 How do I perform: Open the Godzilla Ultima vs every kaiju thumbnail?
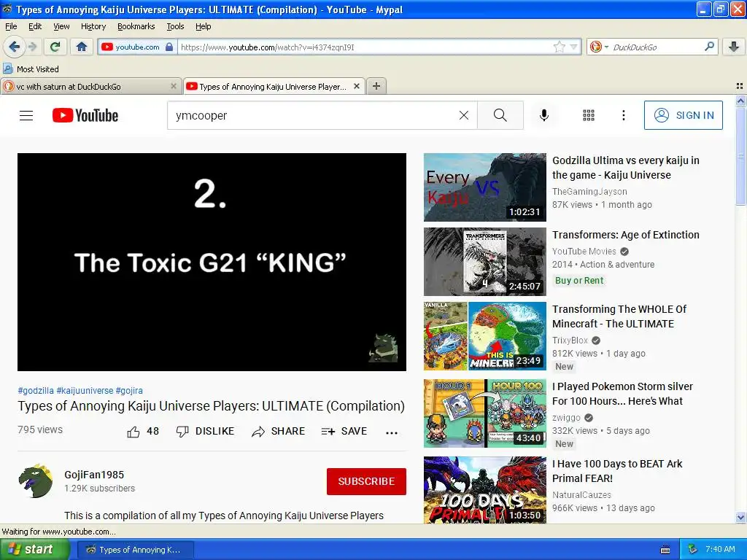click(485, 187)
